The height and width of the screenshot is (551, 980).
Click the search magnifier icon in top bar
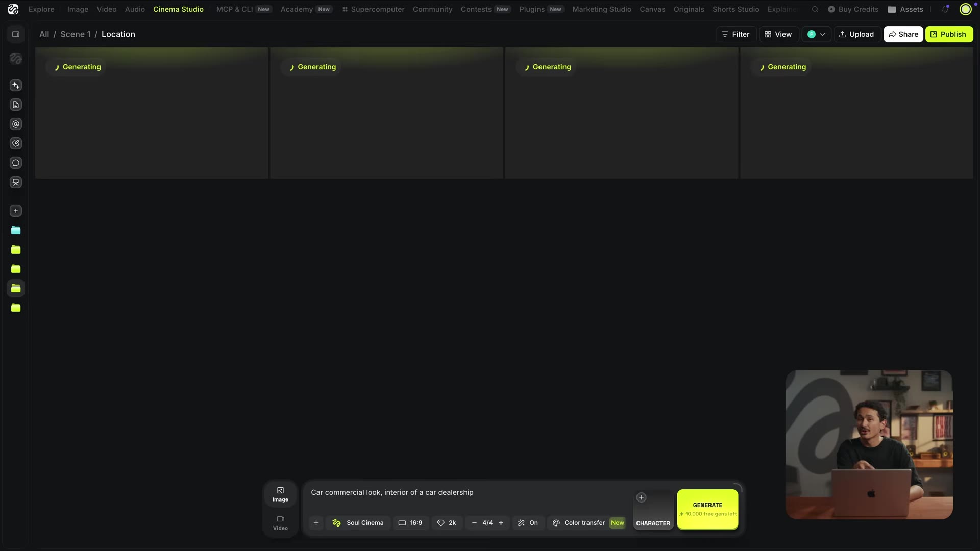point(815,9)
